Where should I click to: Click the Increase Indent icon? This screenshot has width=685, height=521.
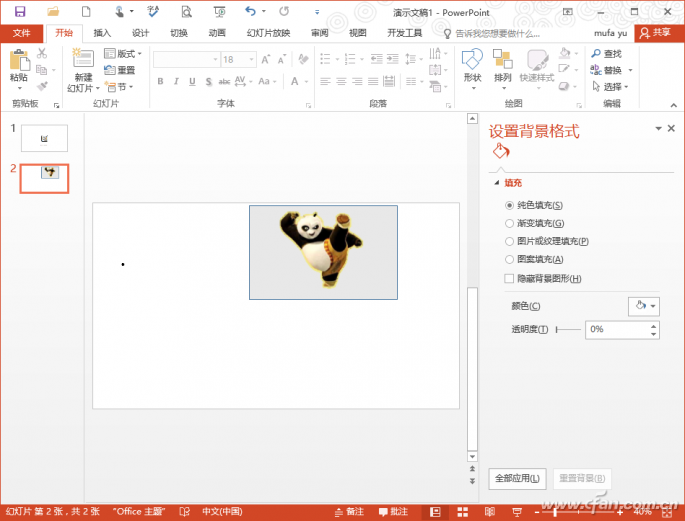393,59
